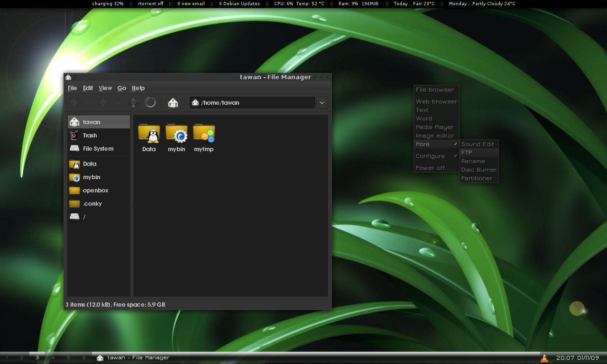
Task: Click the VLC cone tray icon
Action: tap(544, 358)
